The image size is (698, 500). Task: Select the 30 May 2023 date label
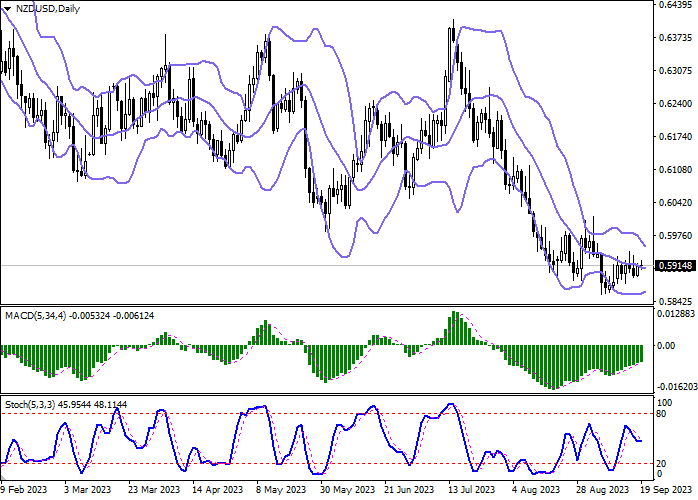[x=347, y=489]
